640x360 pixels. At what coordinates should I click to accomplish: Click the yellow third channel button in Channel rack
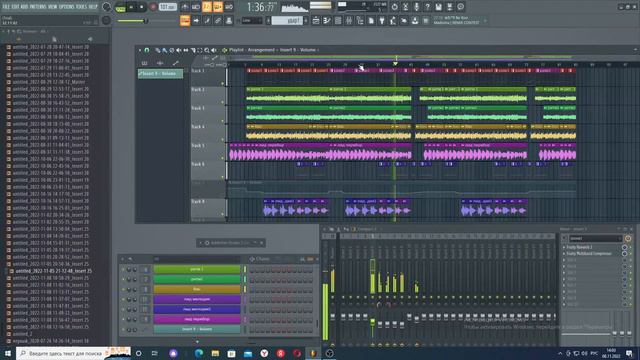[x=197, y=289]
